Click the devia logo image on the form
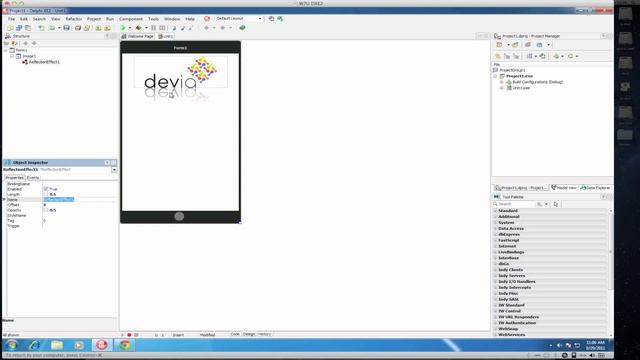Image resolution: width=640 pixels, height=360 pixels. [x=181, y=72]
